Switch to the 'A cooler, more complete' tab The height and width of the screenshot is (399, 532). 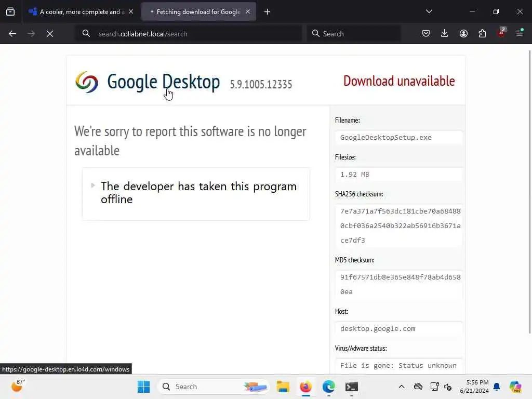81,12
